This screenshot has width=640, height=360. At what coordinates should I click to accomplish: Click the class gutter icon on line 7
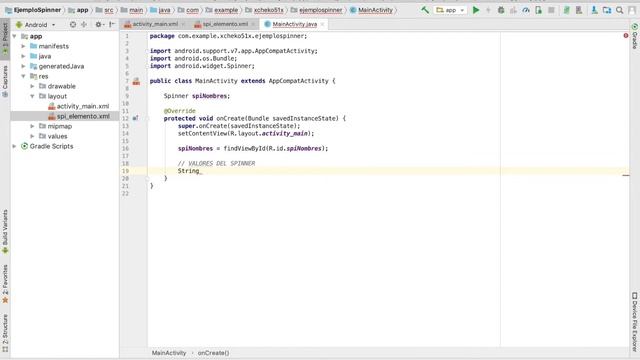[x=136, y=81]
